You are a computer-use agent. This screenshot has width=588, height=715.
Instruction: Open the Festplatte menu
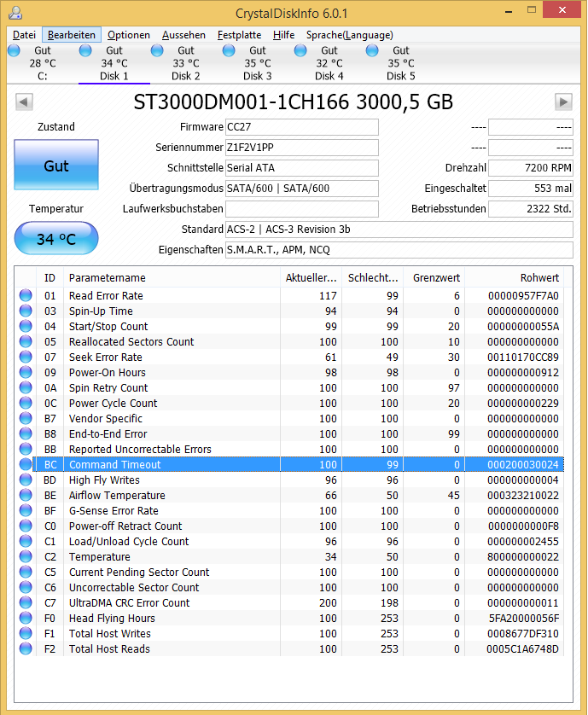pos(240,35)
